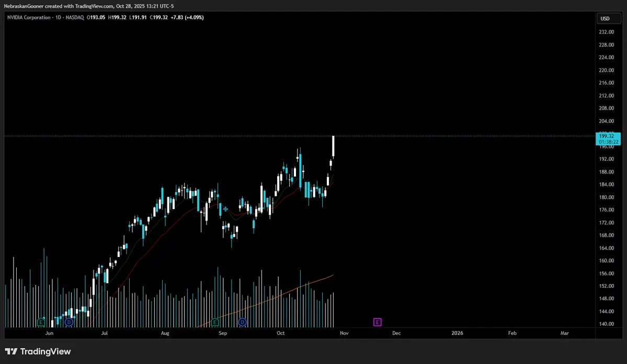Click the blue dividend marker before Jul
Viewport: 627px width, 364px height.
click(69, 322)
